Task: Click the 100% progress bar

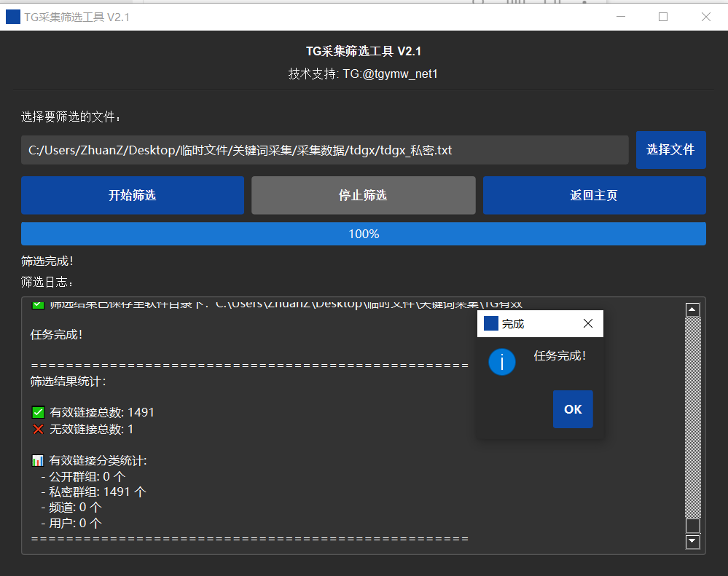Action: point(363,234)
